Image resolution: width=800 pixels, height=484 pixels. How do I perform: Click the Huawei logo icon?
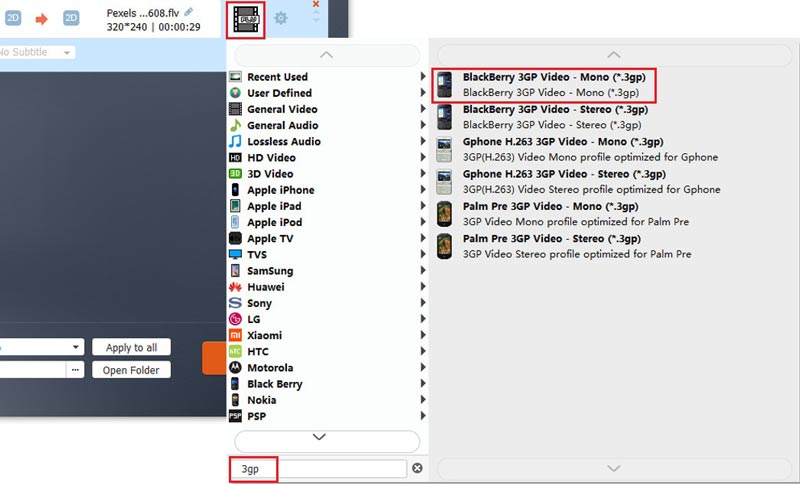coord(235,287)
